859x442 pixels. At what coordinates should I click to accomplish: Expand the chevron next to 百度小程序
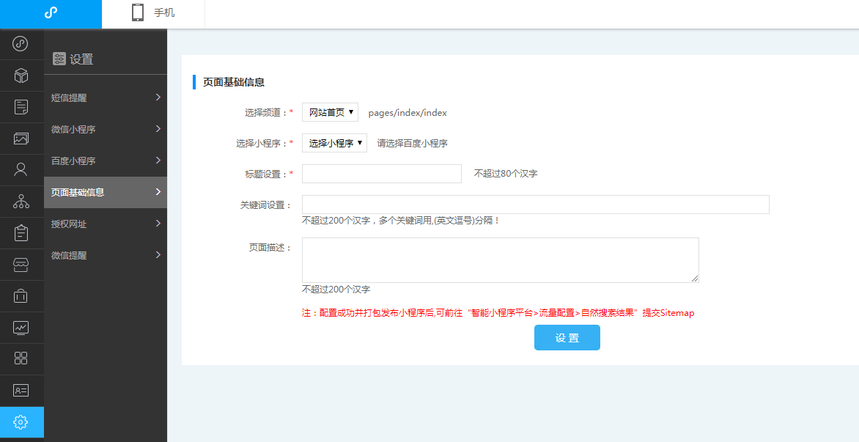point(158,160)
